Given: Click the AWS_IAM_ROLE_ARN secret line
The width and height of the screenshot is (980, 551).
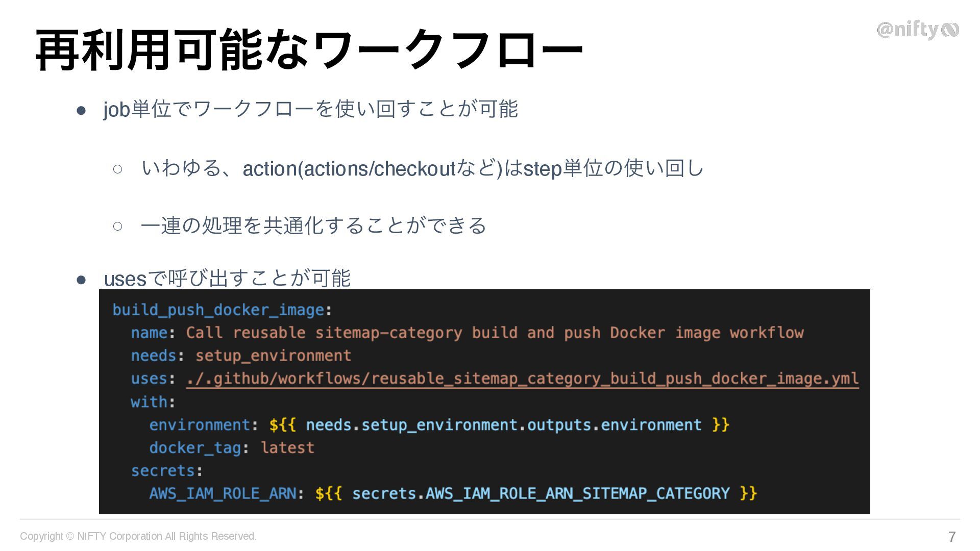Looking at the screenshot, I should [x=453, y=493].
